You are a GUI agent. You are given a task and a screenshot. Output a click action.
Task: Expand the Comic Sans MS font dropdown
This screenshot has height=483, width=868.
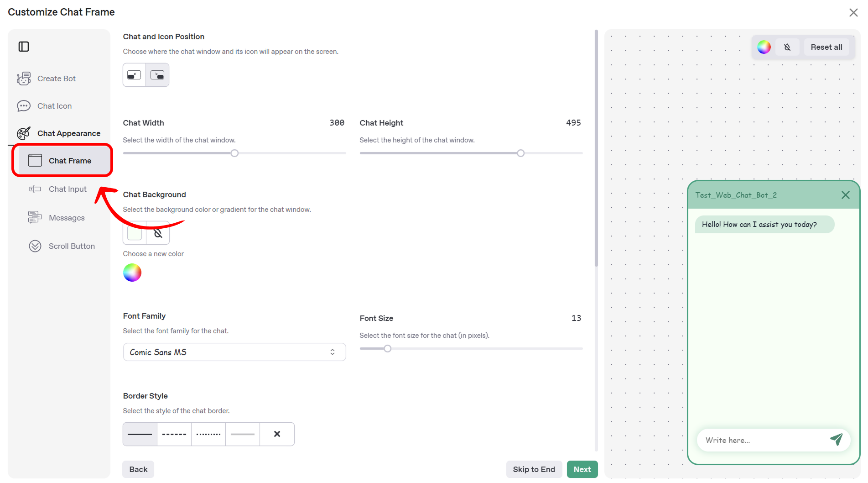coord(234,352)
